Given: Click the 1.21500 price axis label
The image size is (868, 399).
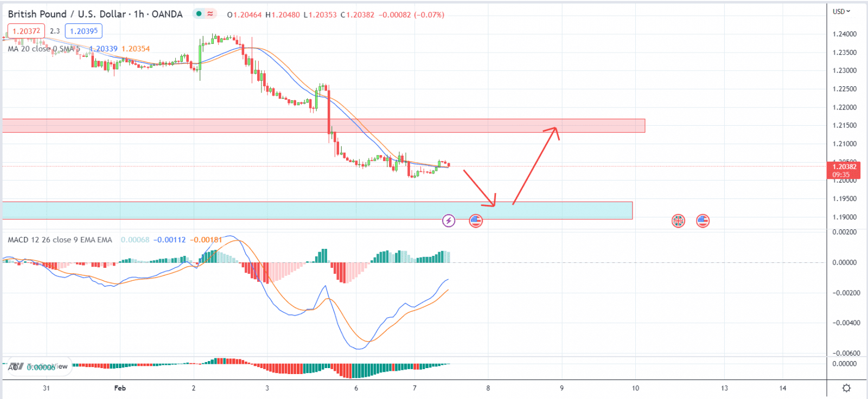Looking at the screenshot, I should [845, 125].
